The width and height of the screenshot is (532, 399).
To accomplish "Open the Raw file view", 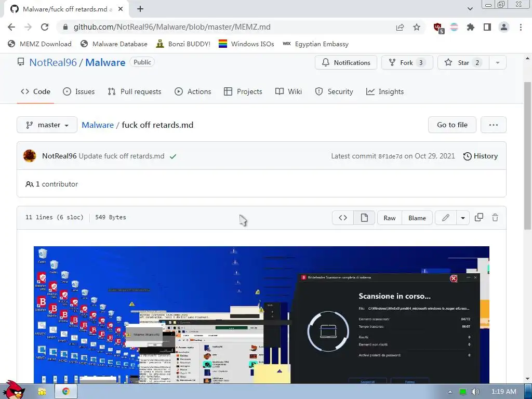I will click(390, 218).
